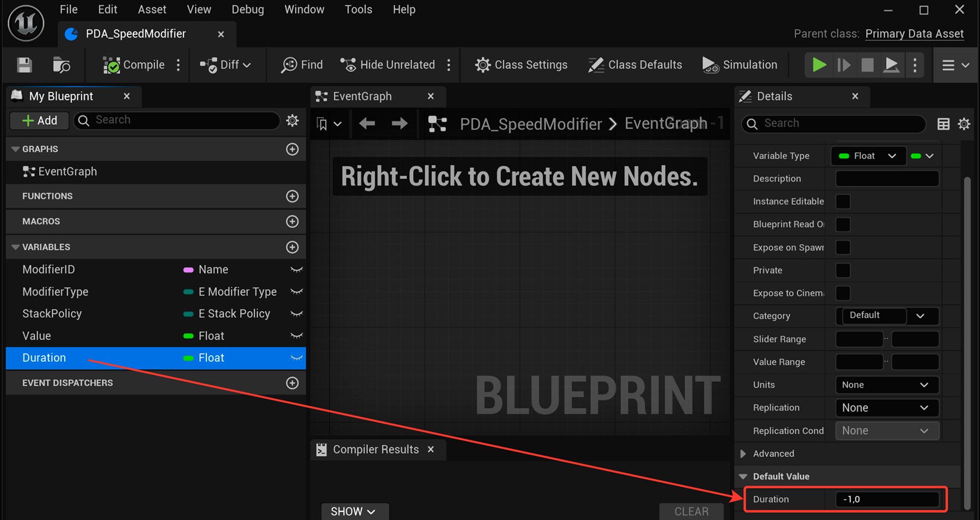Enable the Expose on Spawn checkbox

(x=843, y=247)
